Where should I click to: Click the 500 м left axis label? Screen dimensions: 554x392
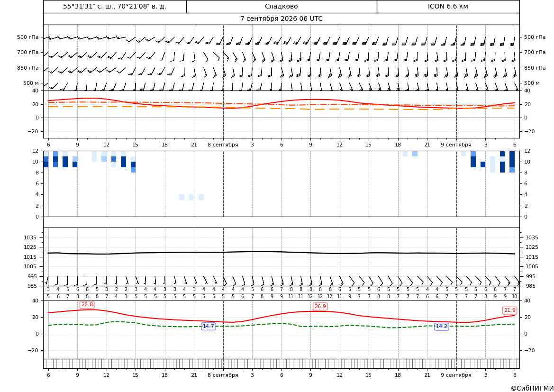point(31,83)
